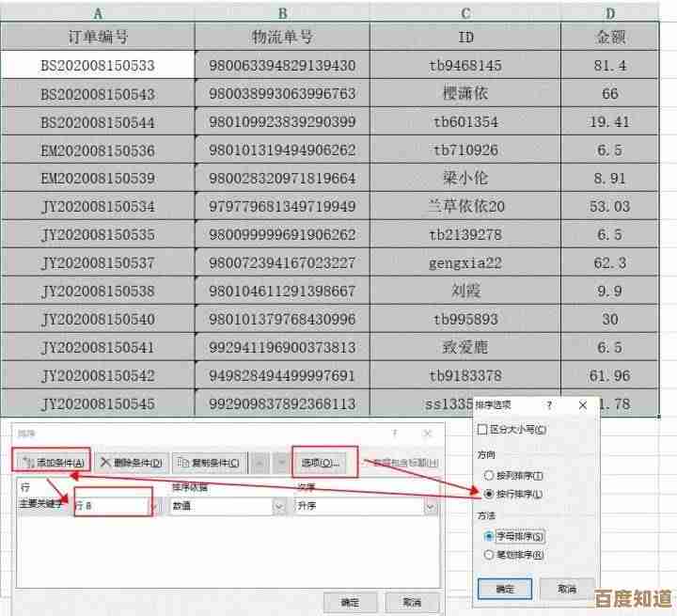This screenshot has height=616, width=677.
Task: Close the 排序选项 dialog with X
Action: (x=583, y=404)
